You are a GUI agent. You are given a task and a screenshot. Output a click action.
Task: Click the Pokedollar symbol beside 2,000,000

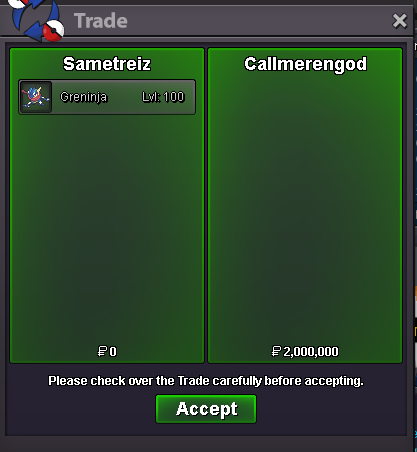[x=276, y=351]
